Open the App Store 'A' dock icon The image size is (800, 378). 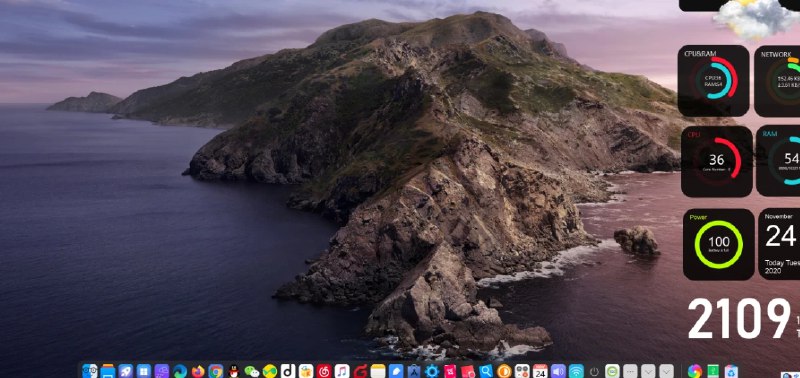click(x=414, y=371)
